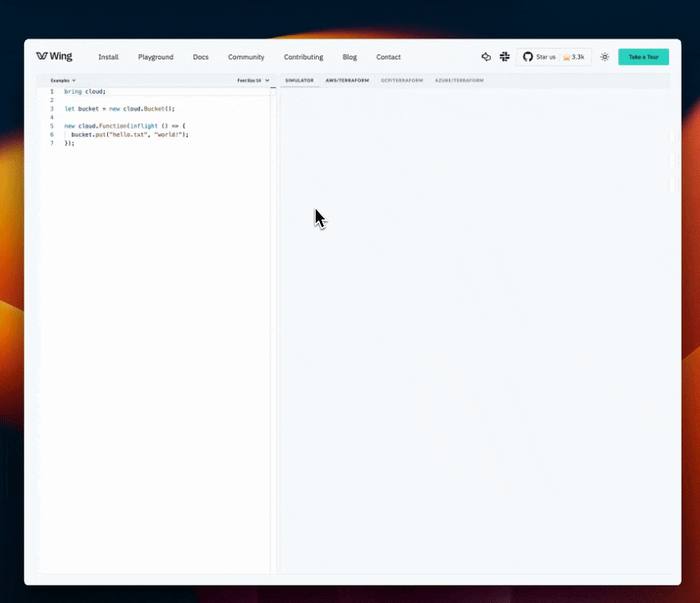Screen dimensions: 700x603
Task: Click the Wing logo
Action: (x=54, y=56)
